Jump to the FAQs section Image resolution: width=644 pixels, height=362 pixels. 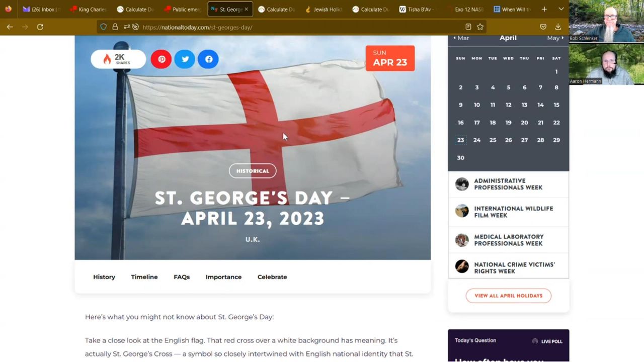coord(182,277)
